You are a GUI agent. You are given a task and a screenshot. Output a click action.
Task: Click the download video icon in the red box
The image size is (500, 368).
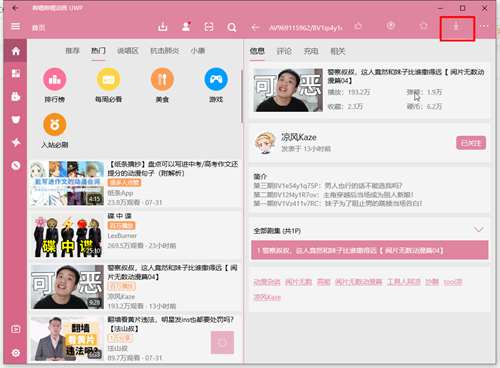(457, 27)
